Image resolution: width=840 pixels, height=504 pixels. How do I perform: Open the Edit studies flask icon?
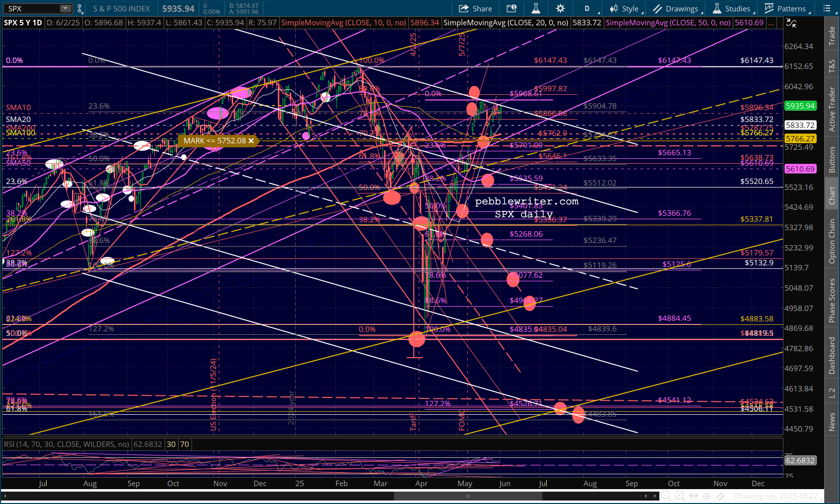[x=536, y=8]
